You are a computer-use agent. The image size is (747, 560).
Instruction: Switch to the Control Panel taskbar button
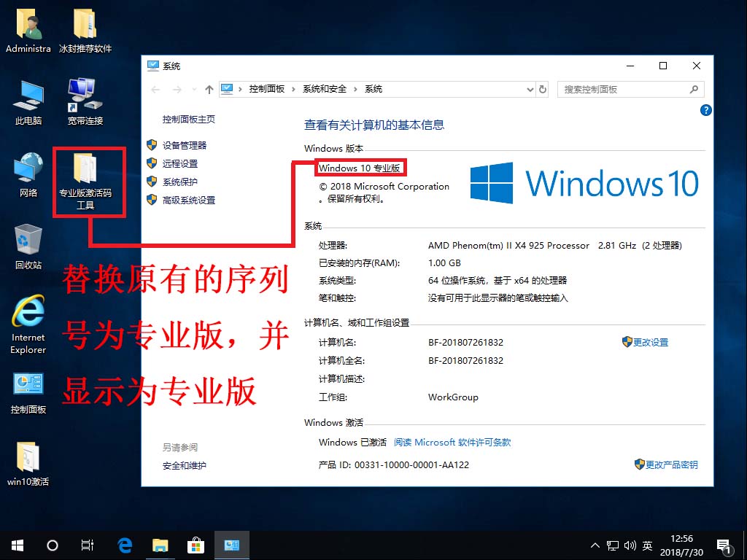click(231, 545)
